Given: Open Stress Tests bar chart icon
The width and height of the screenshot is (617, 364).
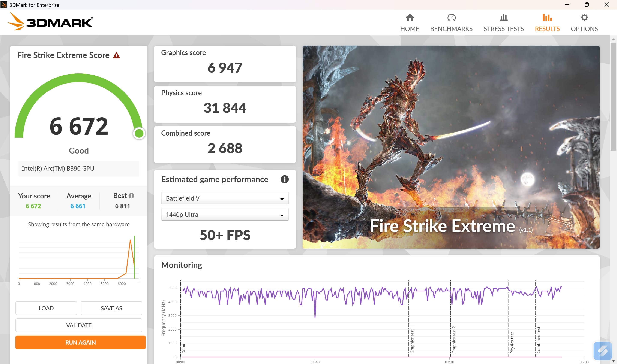Looking at the screenshot, I should point(503,17).
